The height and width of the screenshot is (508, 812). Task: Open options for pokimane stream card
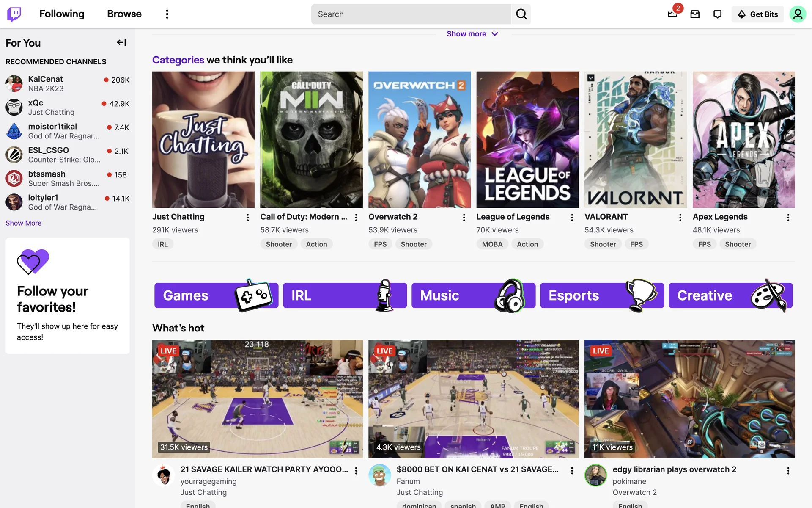click(788, 471)
